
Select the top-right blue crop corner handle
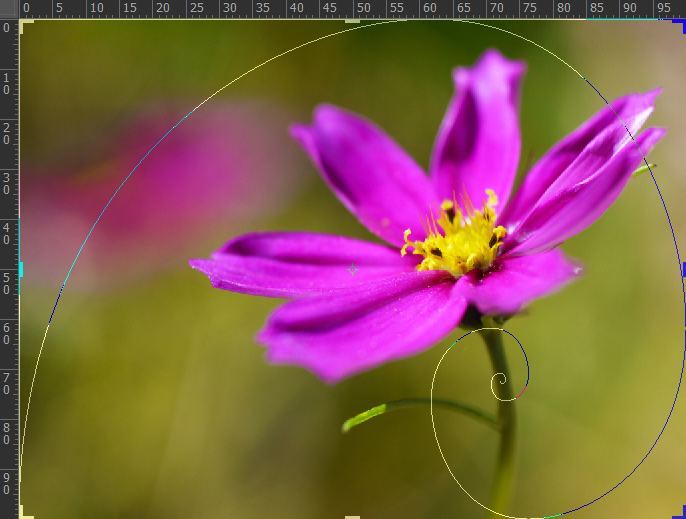click(680, 25)
